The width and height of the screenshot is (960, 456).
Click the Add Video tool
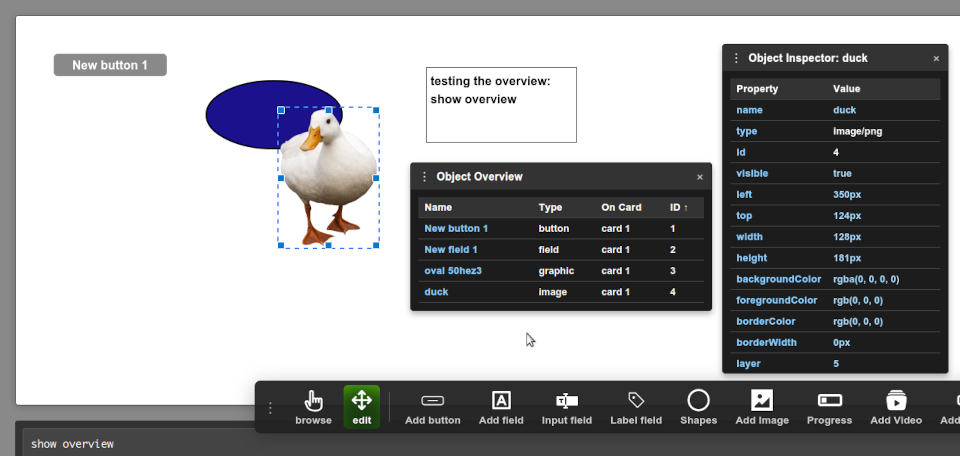tap(896, 407)
